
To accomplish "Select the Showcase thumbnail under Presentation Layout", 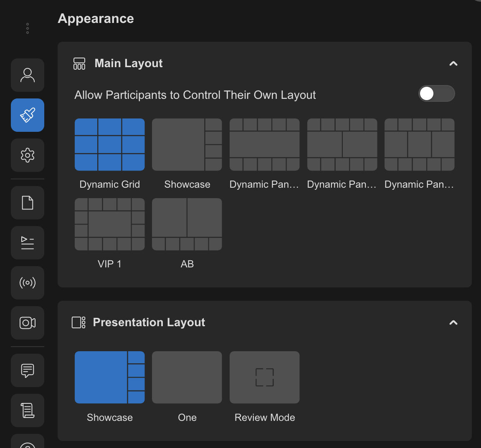I will [x=110, y=378].
